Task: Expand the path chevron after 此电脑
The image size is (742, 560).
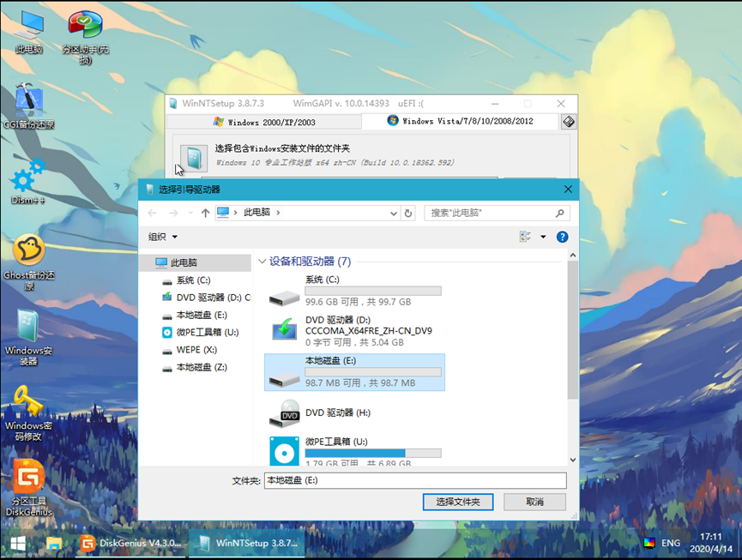Action: [x=278, y=213]
